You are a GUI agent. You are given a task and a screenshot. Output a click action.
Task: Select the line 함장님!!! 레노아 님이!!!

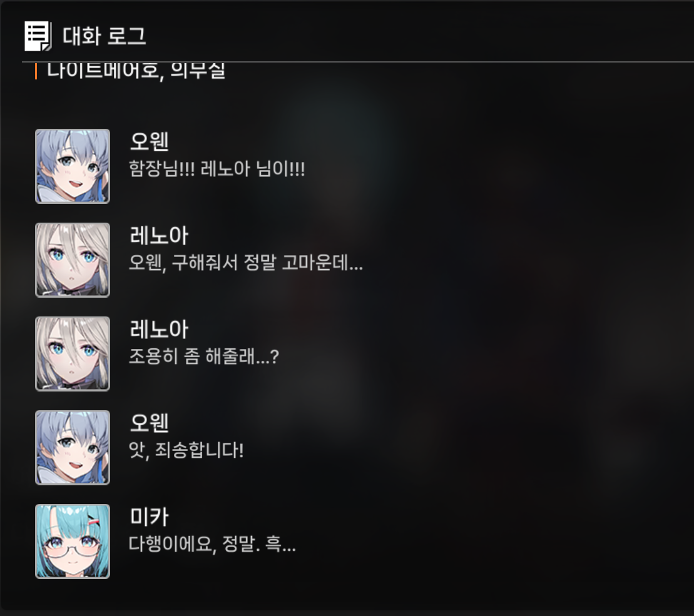point(217,168)
